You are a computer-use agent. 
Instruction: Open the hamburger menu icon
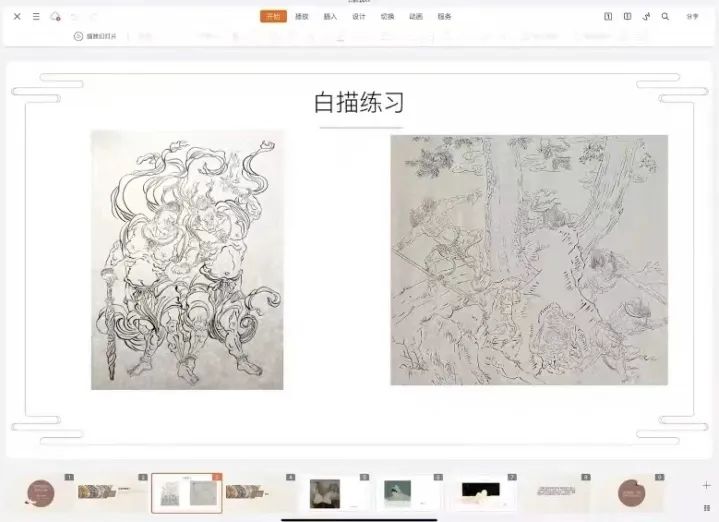click(x=36, y=17)
